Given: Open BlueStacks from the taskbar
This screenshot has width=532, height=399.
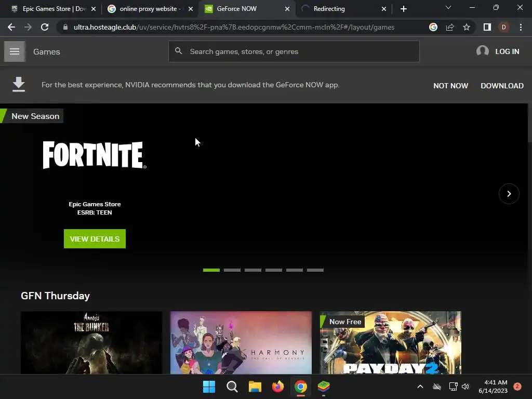Looking at the screenshot, I should tap(324, 387).
